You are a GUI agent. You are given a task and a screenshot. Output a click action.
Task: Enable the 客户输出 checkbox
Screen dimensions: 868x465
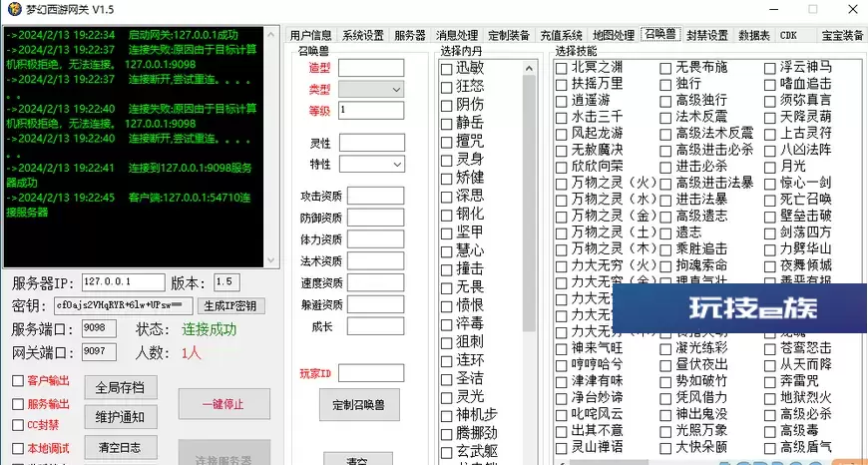18,381
